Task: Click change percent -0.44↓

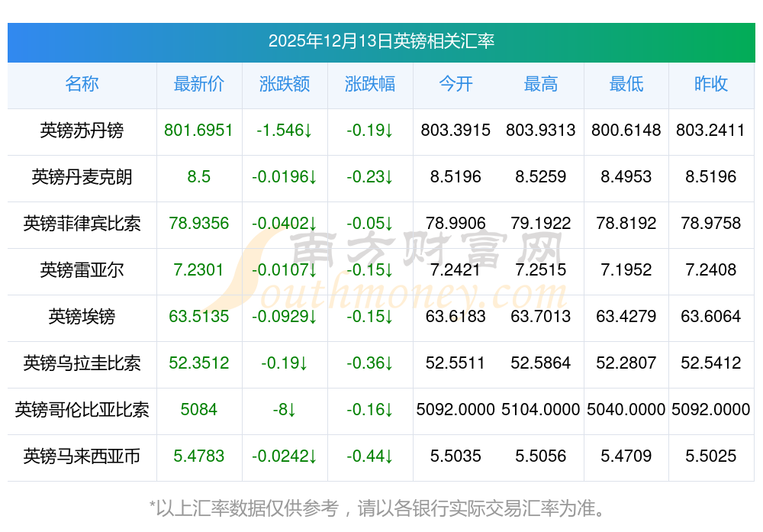Action: coord(370,456)
